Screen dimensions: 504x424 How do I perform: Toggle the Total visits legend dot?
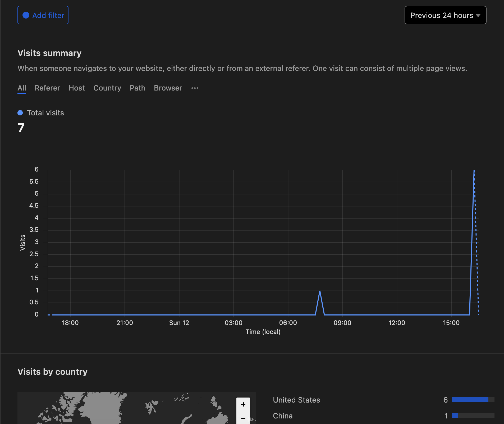(20, 113)
